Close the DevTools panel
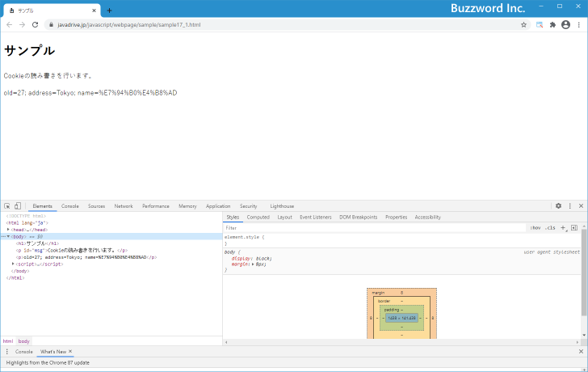The width and height of the screenshot is (588, 372). pyautogui.click(x=581, y=205)
